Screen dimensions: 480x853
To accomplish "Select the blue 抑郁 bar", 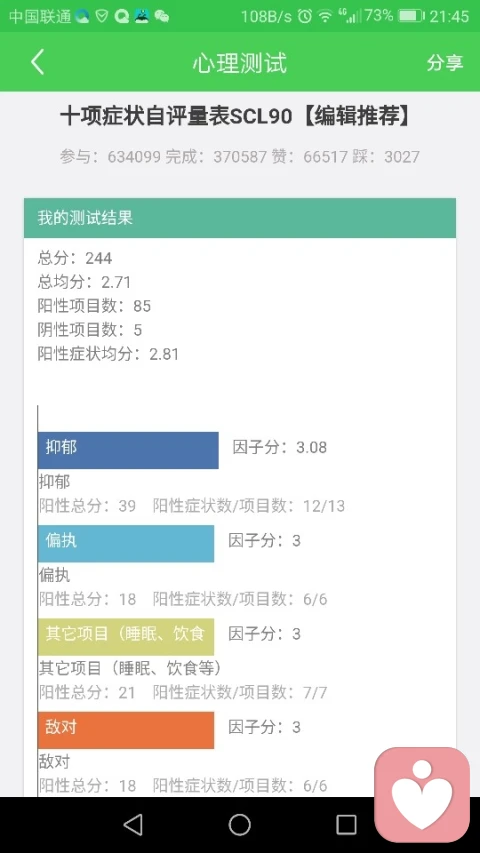I will (128, 450).
